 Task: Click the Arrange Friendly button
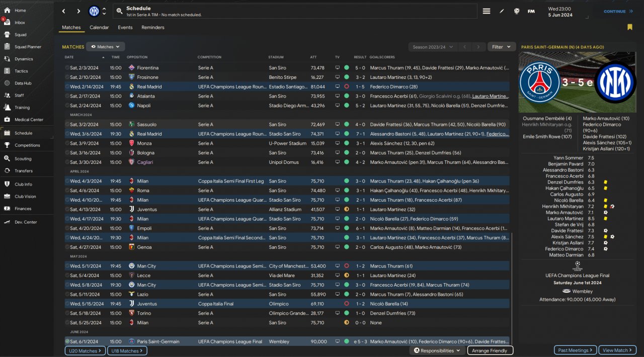click(x=490, y=350)
